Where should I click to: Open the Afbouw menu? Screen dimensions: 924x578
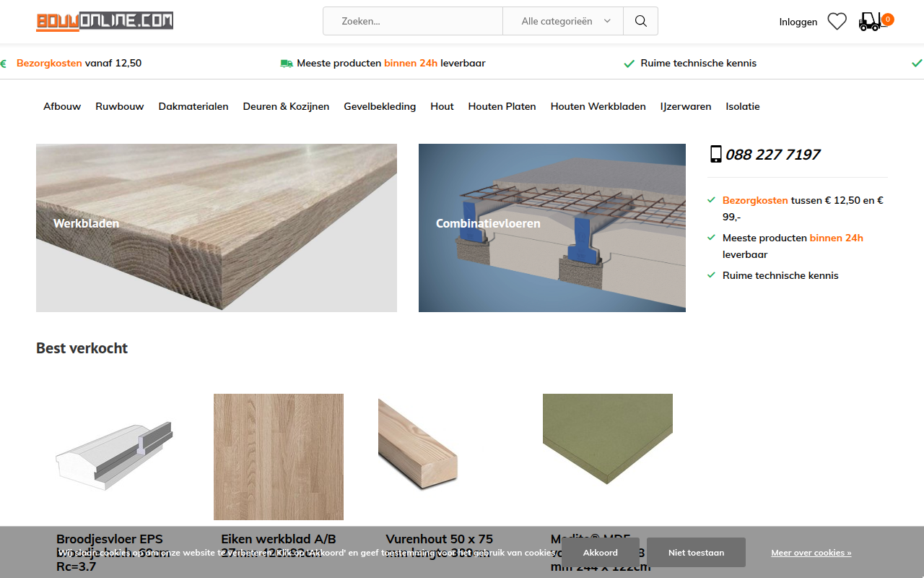(62, 106)
